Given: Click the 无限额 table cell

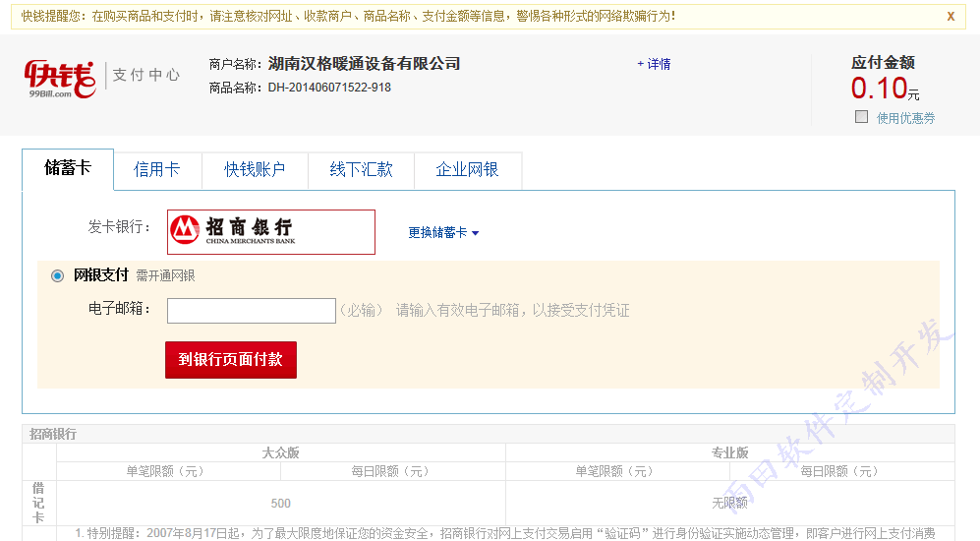Looking at the screenshot, I should (x=730, y=503).
